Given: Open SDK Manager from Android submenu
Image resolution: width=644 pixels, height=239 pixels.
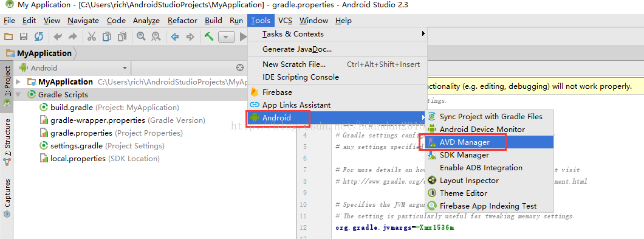Looking at the screenshot, I should pyautogui.click(x=490, y=154).
